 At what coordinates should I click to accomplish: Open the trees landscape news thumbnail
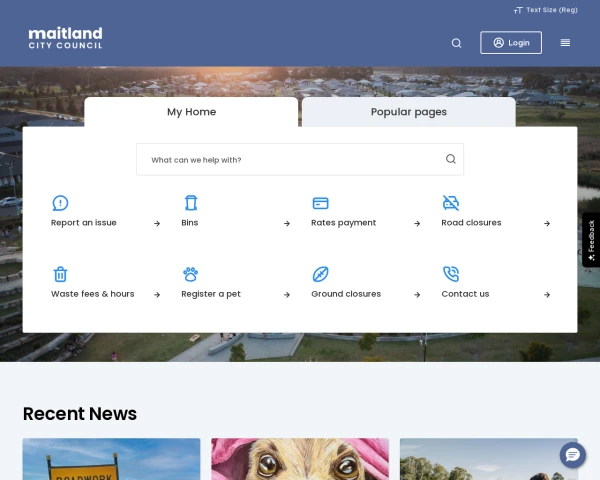point(489,459)
